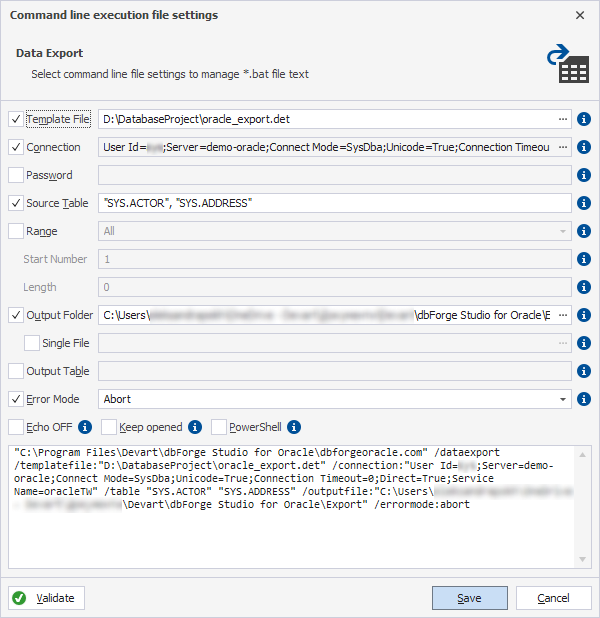Click the info icon next to PowerShell
Screen dimensions: 600x618
point(294,427)
